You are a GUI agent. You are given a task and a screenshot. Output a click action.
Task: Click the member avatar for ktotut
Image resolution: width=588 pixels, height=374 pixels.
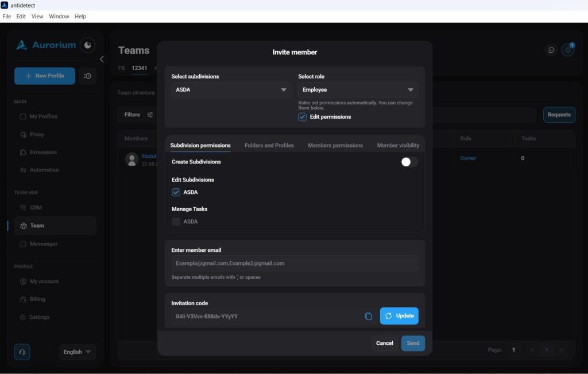(x=131, y=159)
